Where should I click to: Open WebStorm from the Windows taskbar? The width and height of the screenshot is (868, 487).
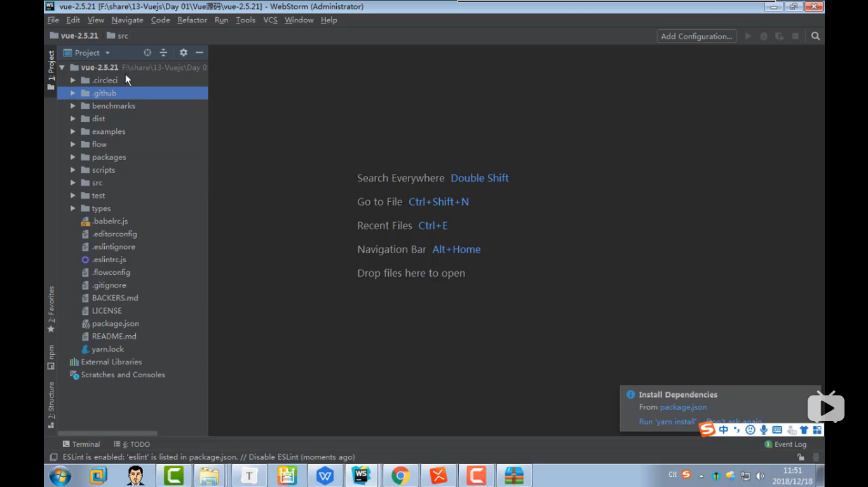(362, 475)
